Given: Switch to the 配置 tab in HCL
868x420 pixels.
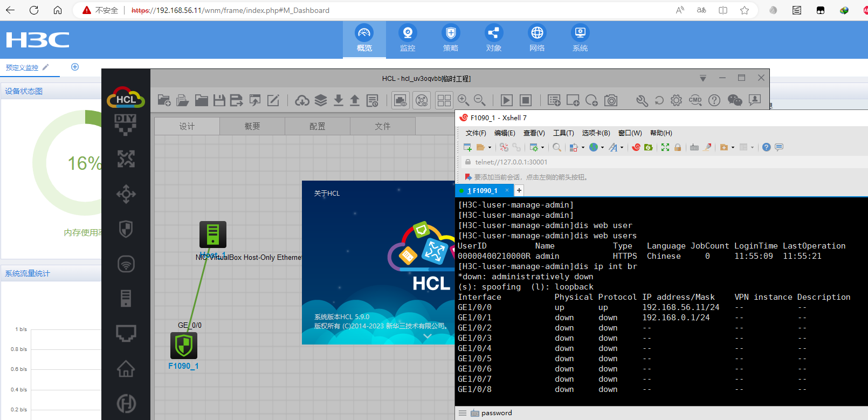Looking at the screenshot, I should point(317,126).
